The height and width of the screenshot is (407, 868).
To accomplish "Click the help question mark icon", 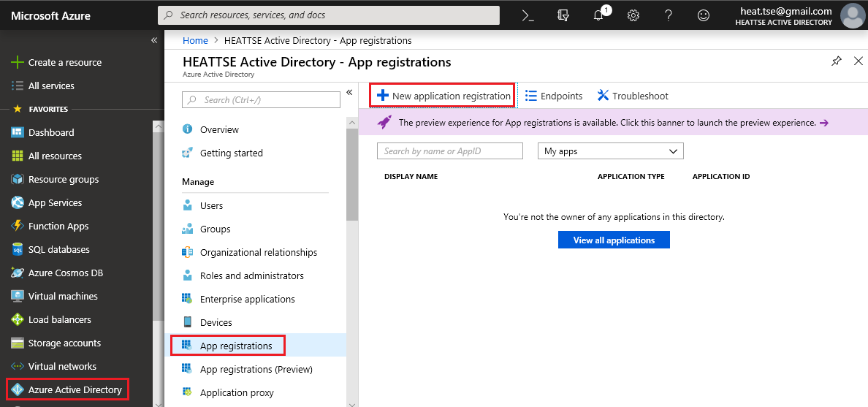I will click(x=668, y=15).
